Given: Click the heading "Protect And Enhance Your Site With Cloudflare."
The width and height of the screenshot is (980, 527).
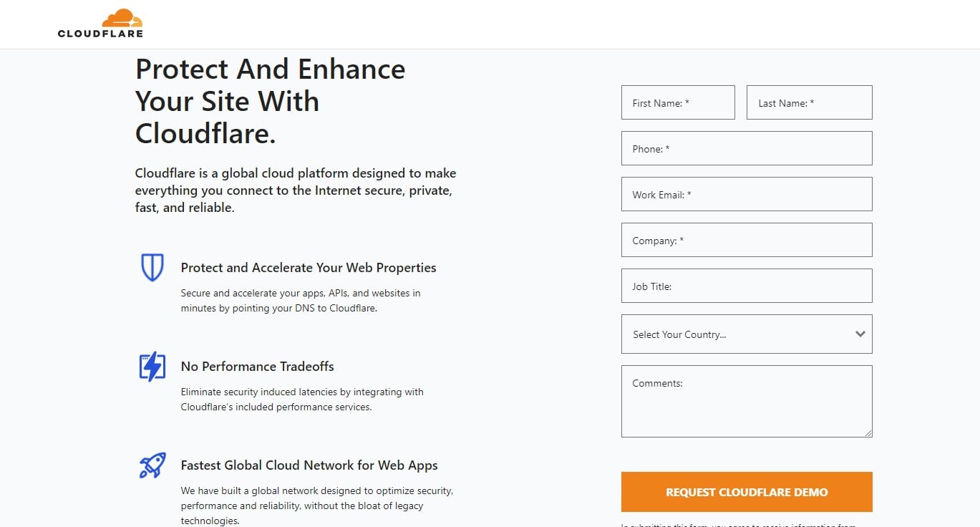Looking at the screenshot, I should [x=271, y=101].
